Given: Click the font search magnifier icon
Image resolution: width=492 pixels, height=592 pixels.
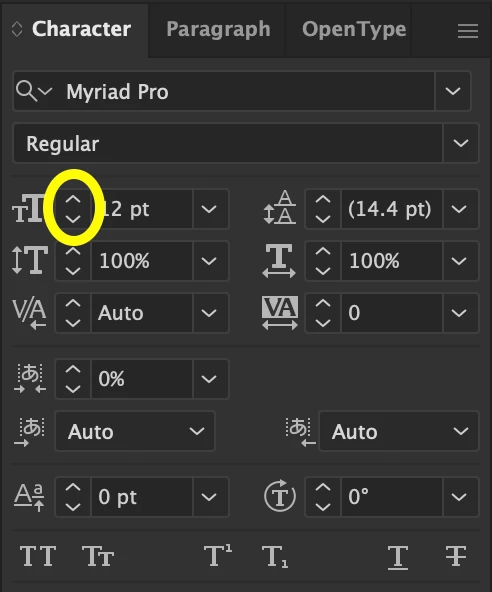Looking at the screenshot, I should tap(26, 91).
